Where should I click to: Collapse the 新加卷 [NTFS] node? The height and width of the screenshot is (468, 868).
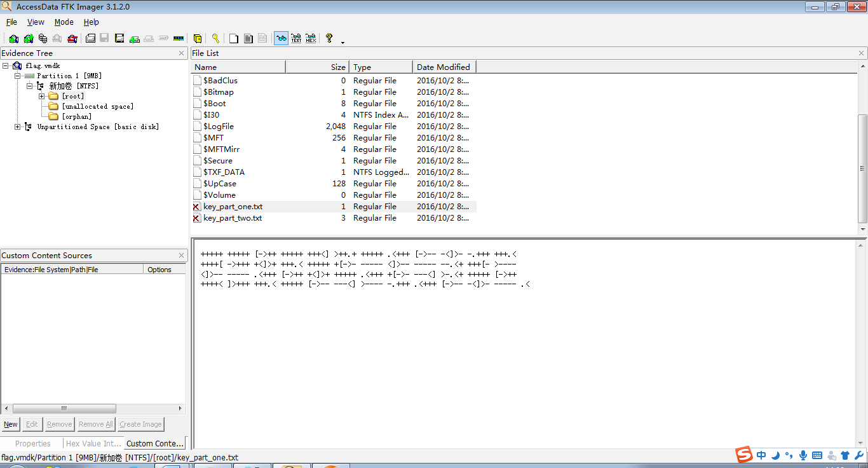(x=30, y=86)
